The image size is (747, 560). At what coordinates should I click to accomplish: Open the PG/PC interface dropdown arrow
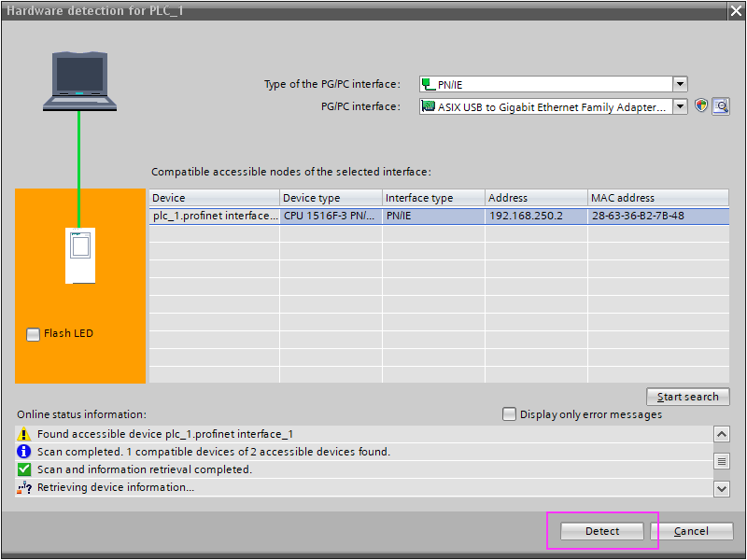[681, 106]
